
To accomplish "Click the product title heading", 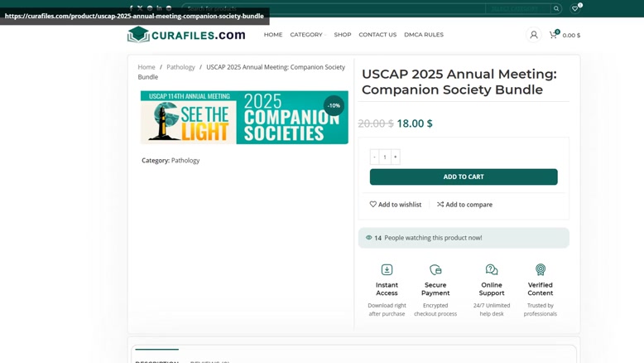I will click(x=459, y=82).
